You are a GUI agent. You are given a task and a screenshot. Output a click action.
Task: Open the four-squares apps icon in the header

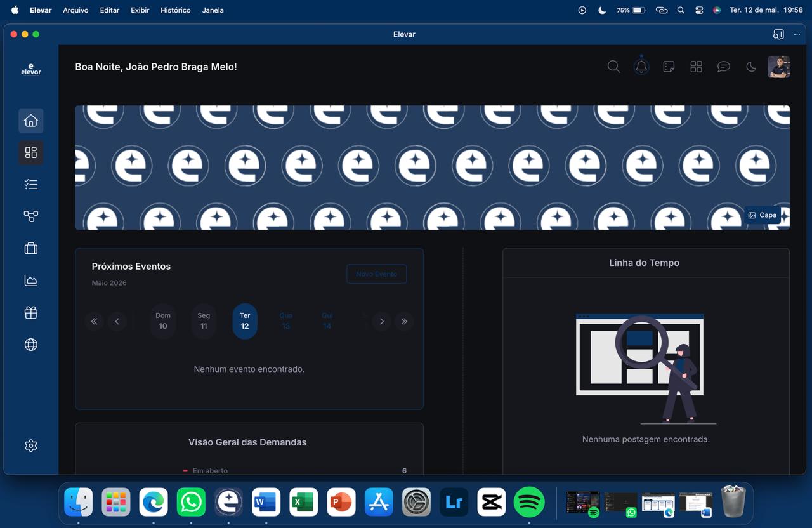(x=696, y=67)
